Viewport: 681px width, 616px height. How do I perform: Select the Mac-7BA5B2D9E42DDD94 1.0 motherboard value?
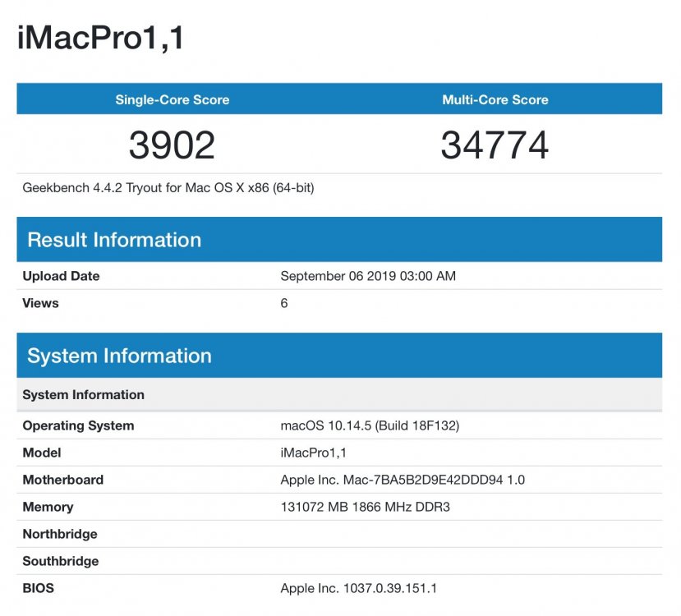(403, 480)
